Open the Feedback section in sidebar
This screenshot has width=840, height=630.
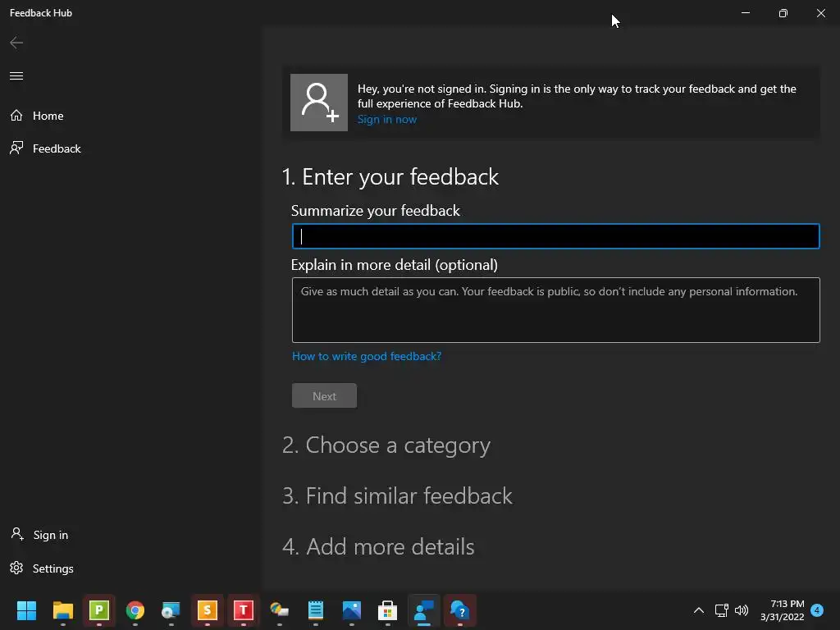pos(46,148)
